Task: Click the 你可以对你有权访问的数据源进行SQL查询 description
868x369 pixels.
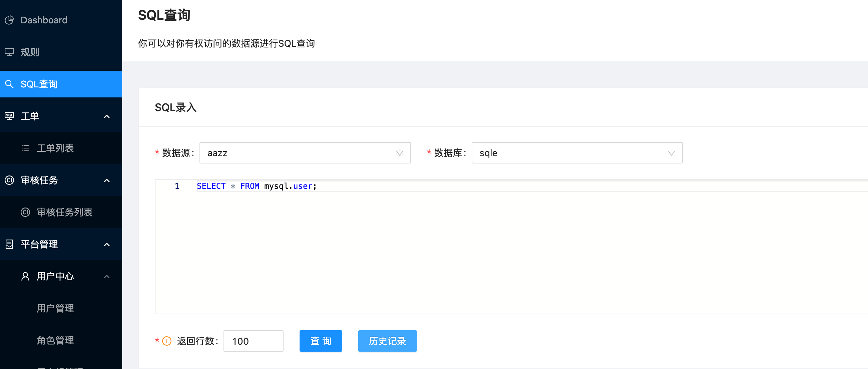Action: pos(227,43)
